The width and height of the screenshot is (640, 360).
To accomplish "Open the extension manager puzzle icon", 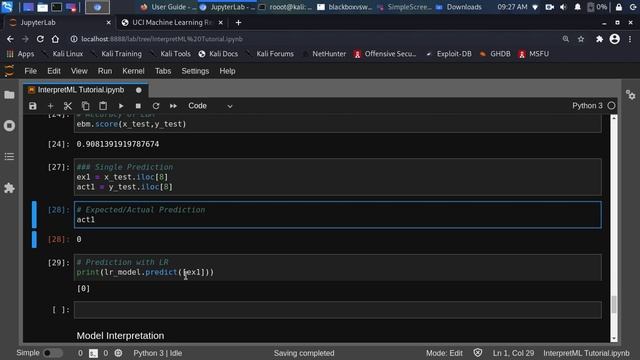I will pyautogui.click(x=9, y=188).
